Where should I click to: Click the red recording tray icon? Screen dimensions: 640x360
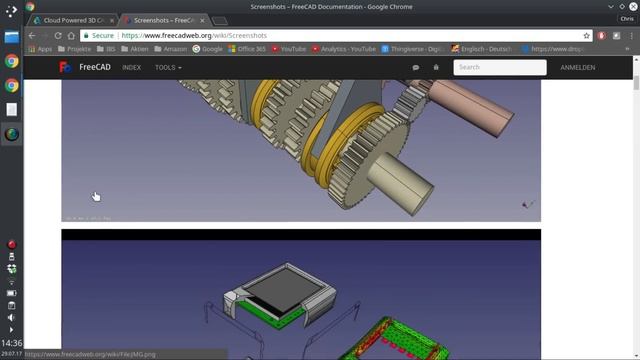(11, 244)
